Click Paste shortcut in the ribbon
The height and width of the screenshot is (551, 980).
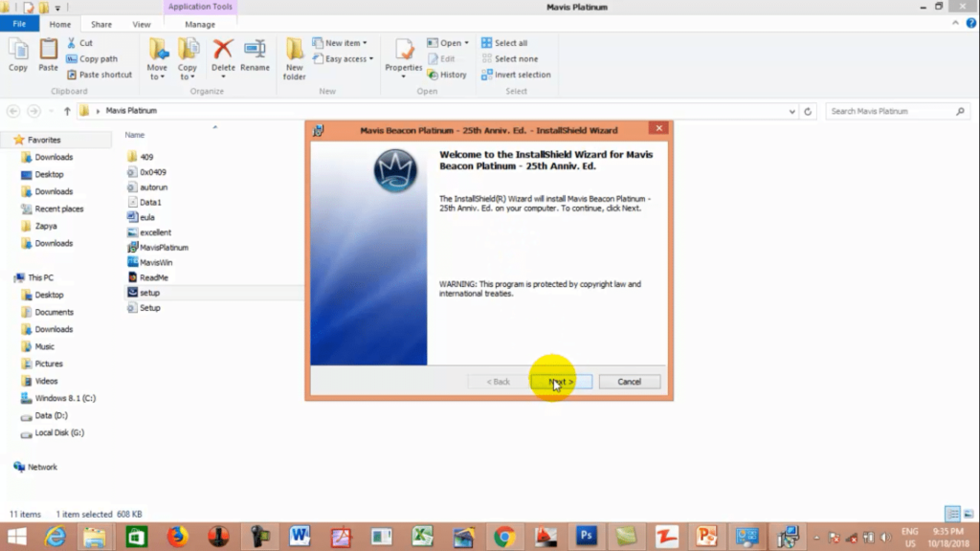coord(100,75)
